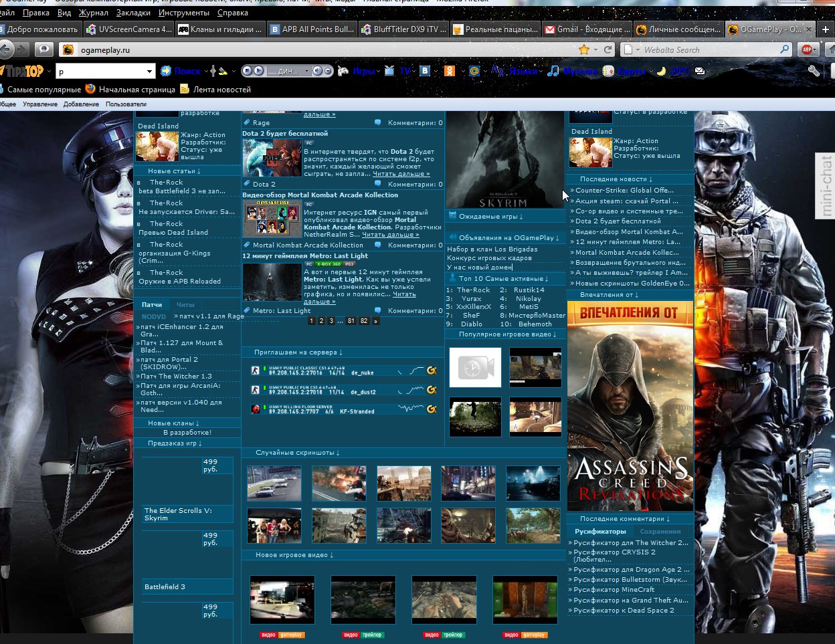Open the Журнал menu
The image size is (835, 644).
[x=93, y=13]
